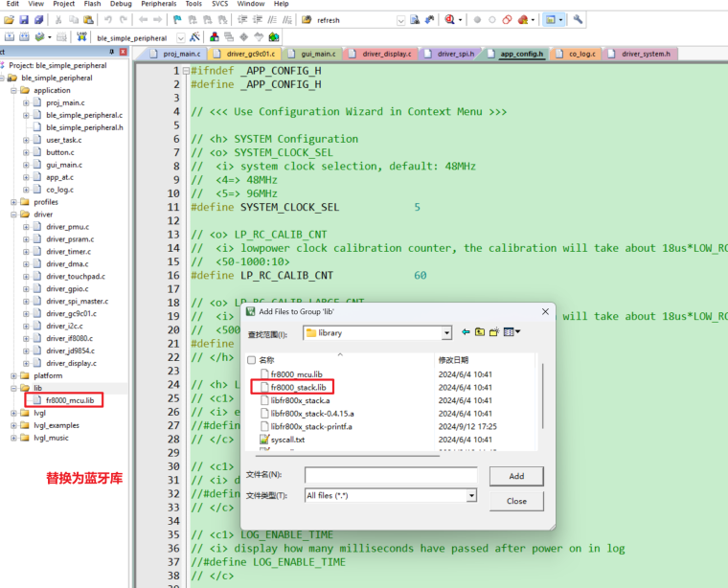Collapse the driver folder node
The image size is (728, 588).
pyautogui.click(x=14, y=215)
